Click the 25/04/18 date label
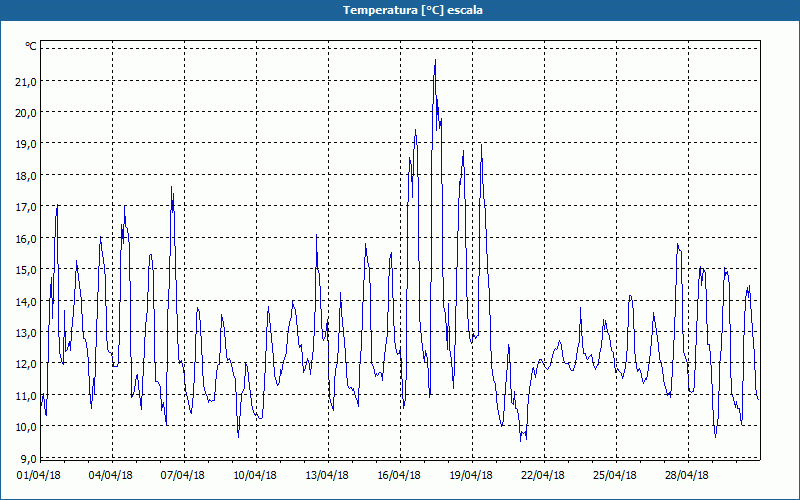 615,476
